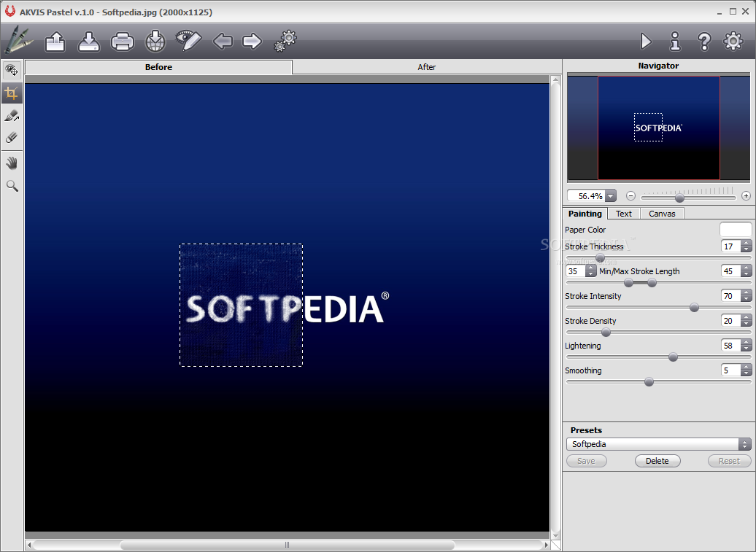Click the Navigator thumbnail preview

pyautogui.click(x=659, y=128)
